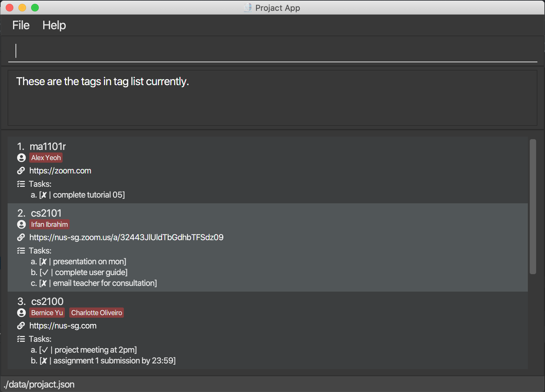Click the 'complete user guide' task
The image size is (545, 392).
(x=79, y=272)
